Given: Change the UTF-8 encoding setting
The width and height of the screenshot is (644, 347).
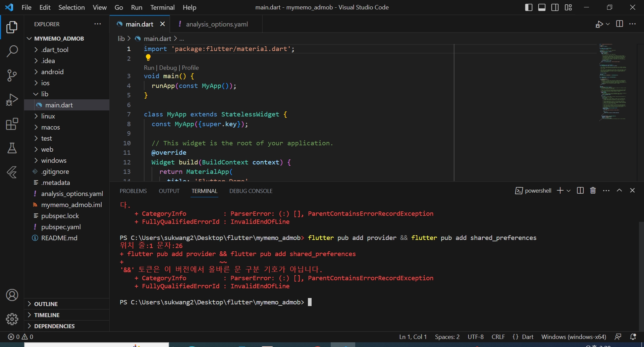Looking at the screenshot, I should [x=476, y=337].
